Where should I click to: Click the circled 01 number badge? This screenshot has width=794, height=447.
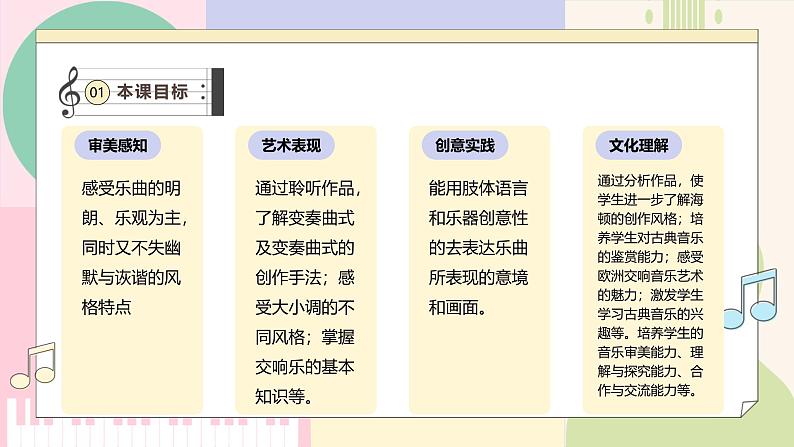coord(97,92)
